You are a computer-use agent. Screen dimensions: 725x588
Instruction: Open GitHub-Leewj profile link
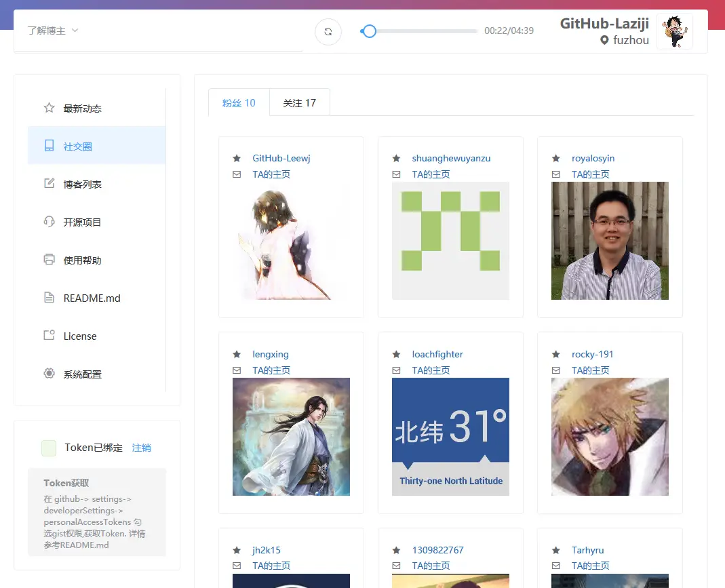[x=281, y=158]
